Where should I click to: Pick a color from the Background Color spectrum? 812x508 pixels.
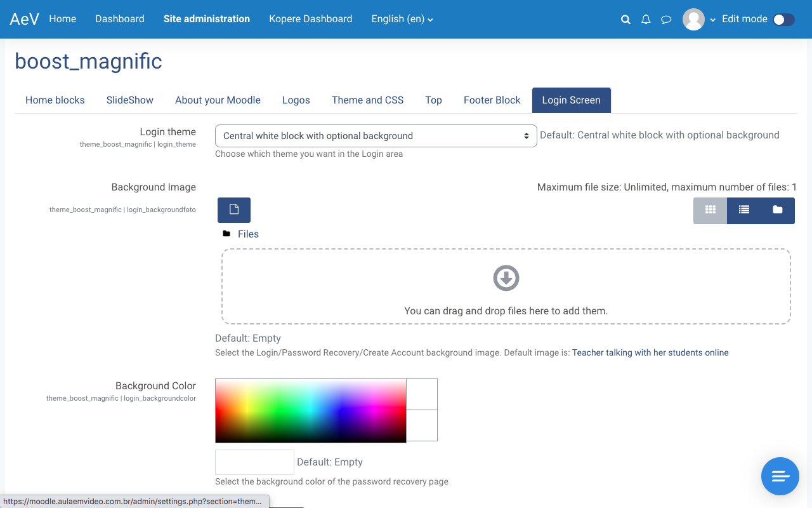[311, 410]
